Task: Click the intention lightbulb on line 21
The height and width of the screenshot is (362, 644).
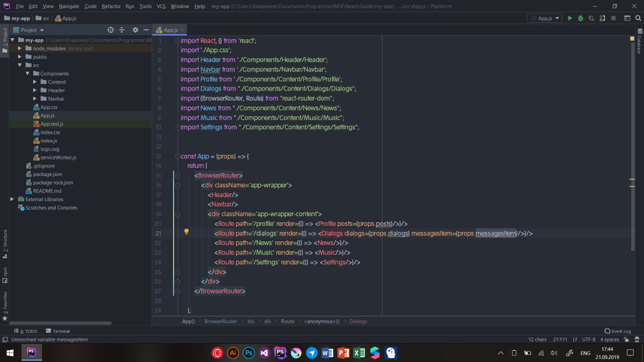Action: (186, 232)
